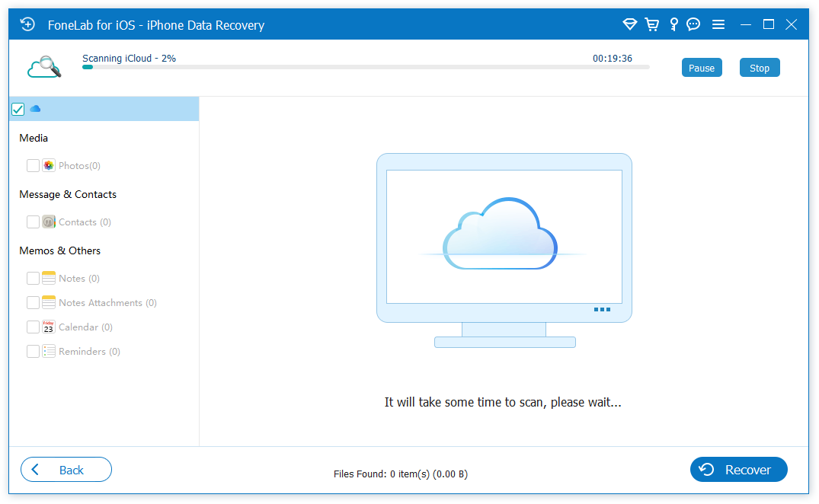Click the Photos app icon
This screenshot has height=504, width=819.
click(49, 165)
